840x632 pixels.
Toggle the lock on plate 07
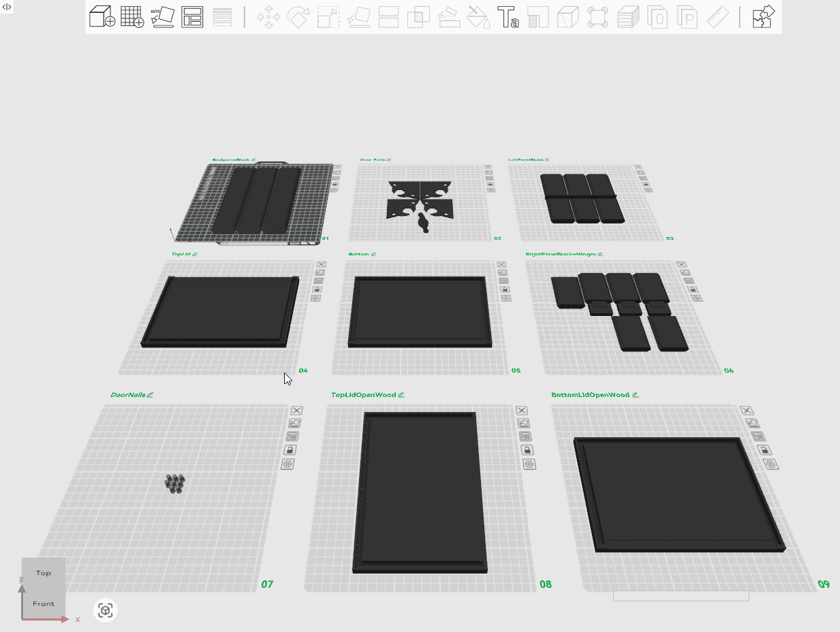click(x=290, y=450)
